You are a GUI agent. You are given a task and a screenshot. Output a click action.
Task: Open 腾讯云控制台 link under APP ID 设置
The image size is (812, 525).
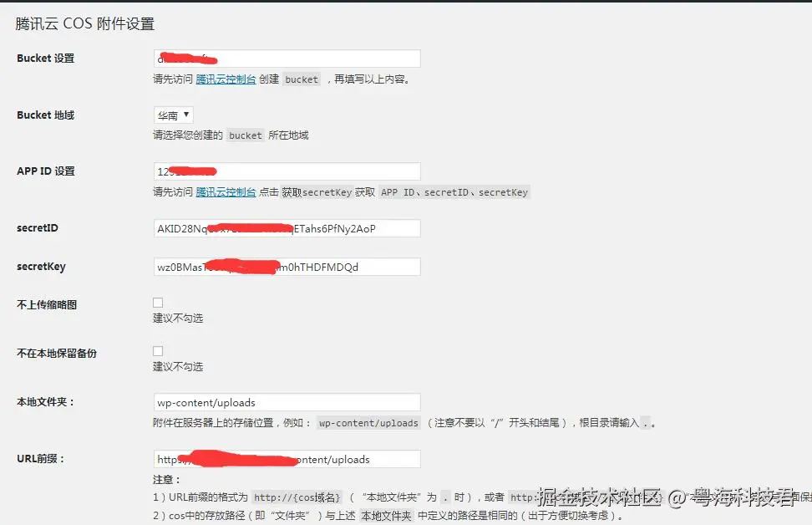[226, 192]
